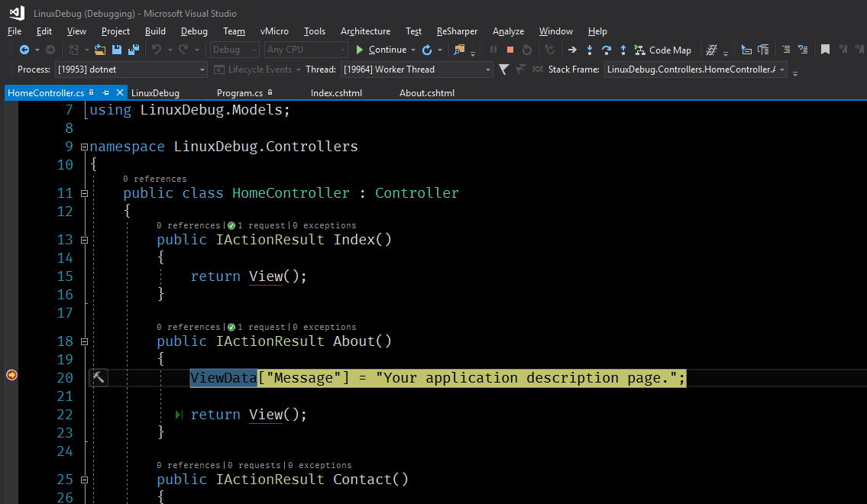Click the quick actions hammer icon on line 20
The width and height of the screenshot is (867, 504).
click(x=98, y=378)
